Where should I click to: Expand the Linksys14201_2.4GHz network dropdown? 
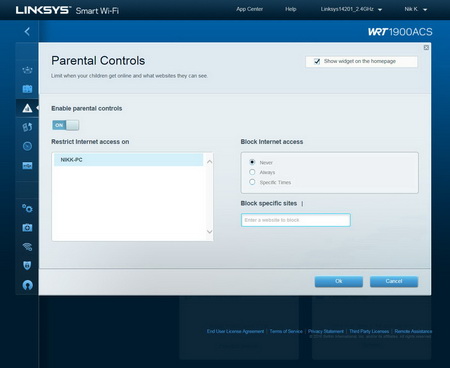[351, 9]
